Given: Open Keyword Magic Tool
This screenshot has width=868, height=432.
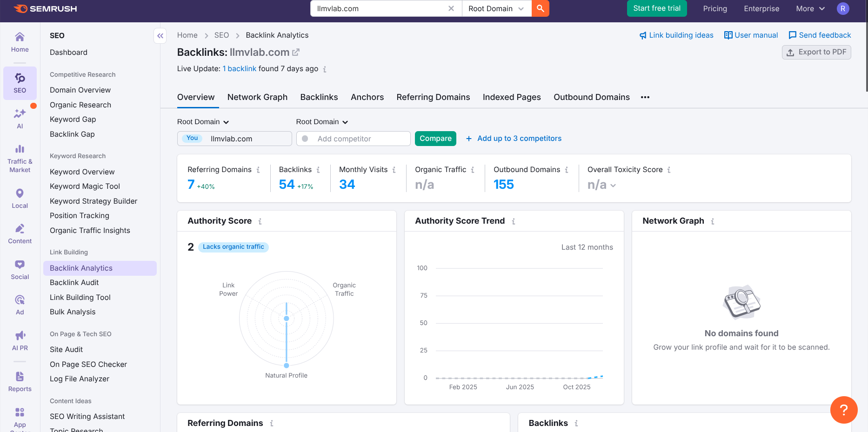Looking at the screenshot, I should (85, 186).
